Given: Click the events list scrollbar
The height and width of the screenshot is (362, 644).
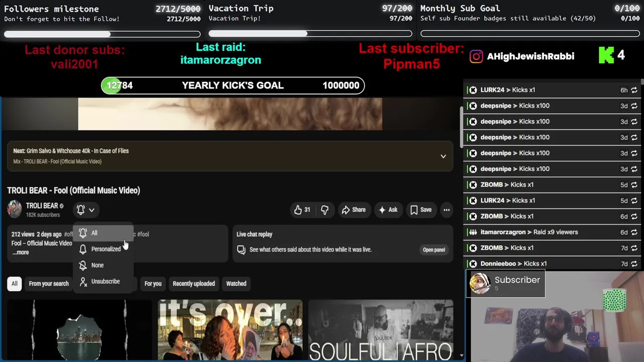Looking at the screenshot, I should click(642, 82).
